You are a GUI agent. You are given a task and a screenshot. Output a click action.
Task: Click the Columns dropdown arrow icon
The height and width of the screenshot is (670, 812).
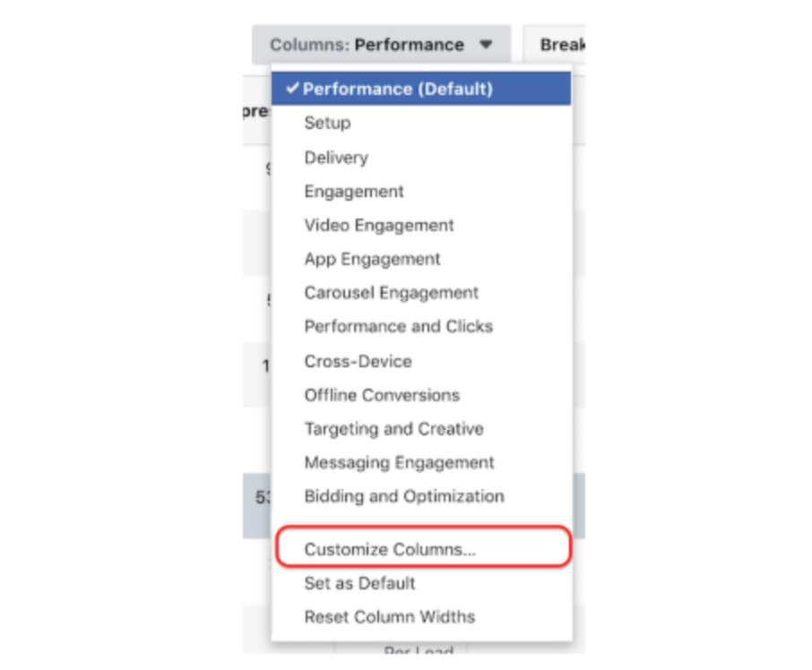click(x=486, y=45)
